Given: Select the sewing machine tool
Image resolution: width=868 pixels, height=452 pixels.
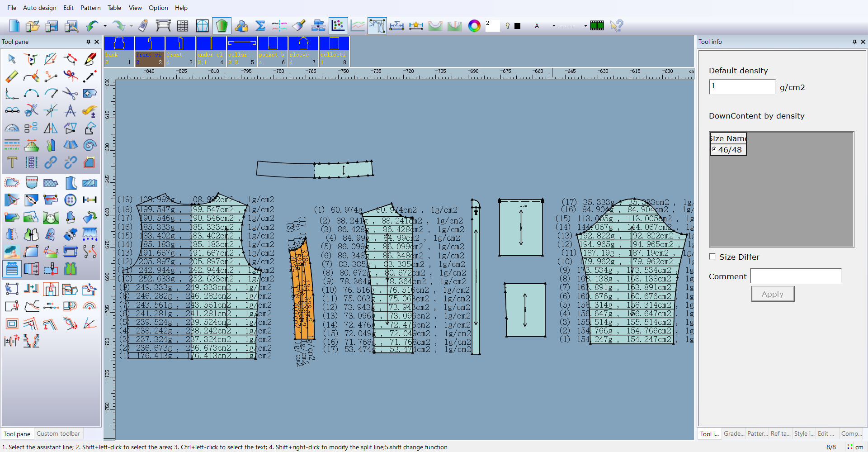Looking at the screenshot, I should pyautogui.click(x=70, y=252).
